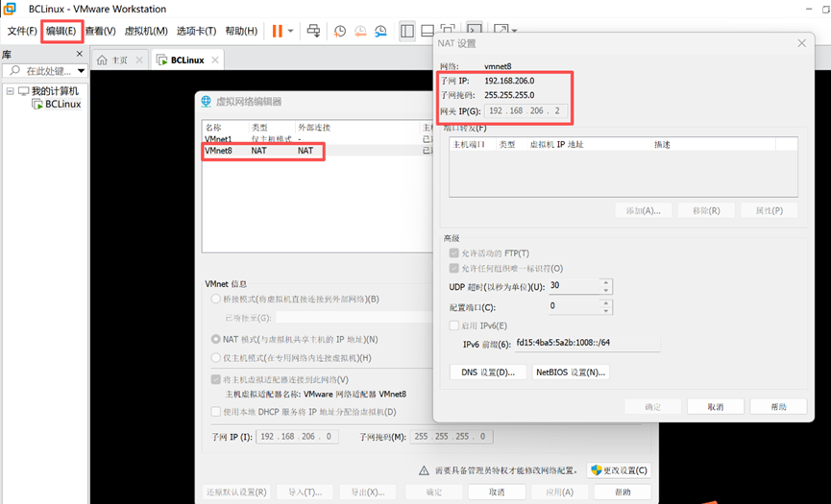This screenshot has height=504, width=831.
Task: Click the IPv6 前缀 input field
Action: (587, 344)
